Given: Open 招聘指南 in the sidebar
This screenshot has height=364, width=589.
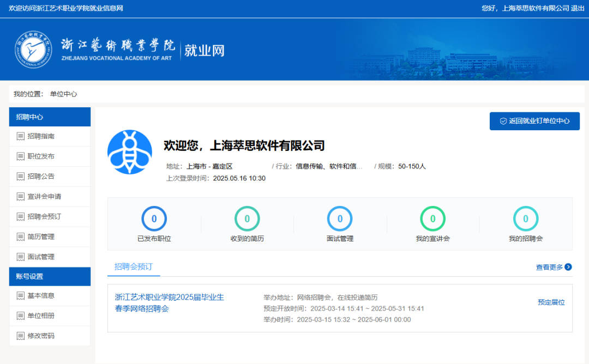Looking at the screenshot, I should pyautogui.click(x=41, y=136).
